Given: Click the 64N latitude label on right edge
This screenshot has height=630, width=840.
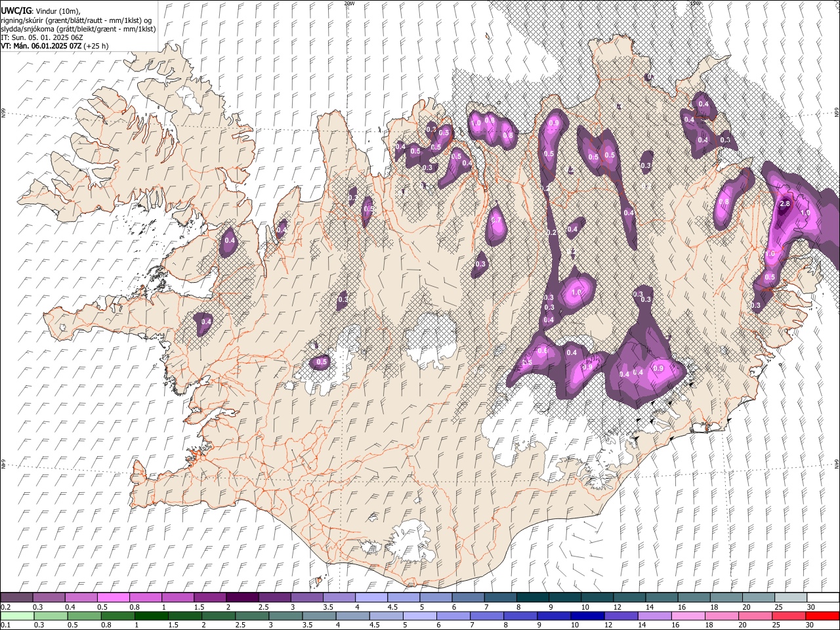Looking at the screenshot, I should [837, 463].
